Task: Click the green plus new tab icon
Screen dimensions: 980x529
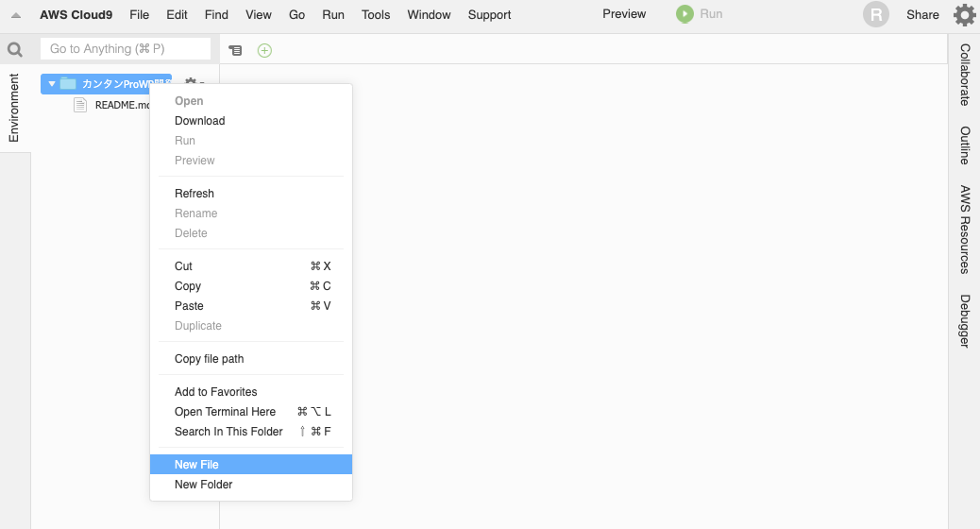Action: (x=264, y=50)
